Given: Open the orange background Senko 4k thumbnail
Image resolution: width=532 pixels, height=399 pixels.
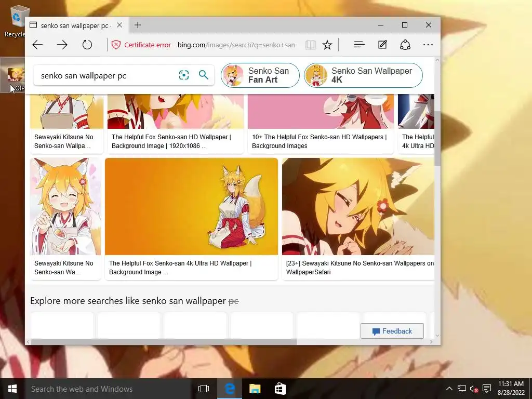Looking at the screenshot, I should click(x=191, y=206).
